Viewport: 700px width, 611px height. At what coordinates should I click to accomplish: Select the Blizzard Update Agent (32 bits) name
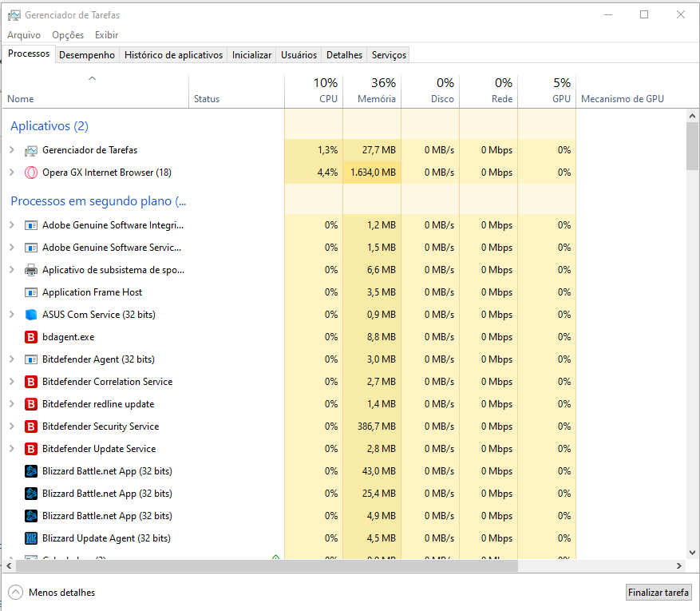coord(107,538)
